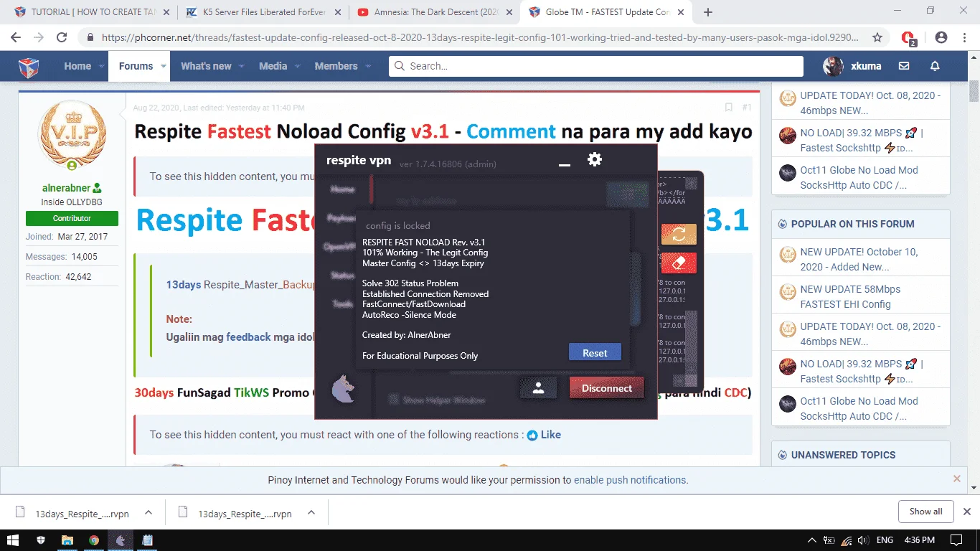Click the orange refresh button in helper window
The height and width of the screenshot is (551, 980).
[679, 234]
